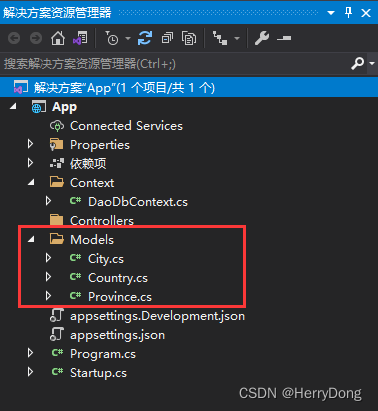Collapse the Models folder
378x411 pixels.
point(31,239)
